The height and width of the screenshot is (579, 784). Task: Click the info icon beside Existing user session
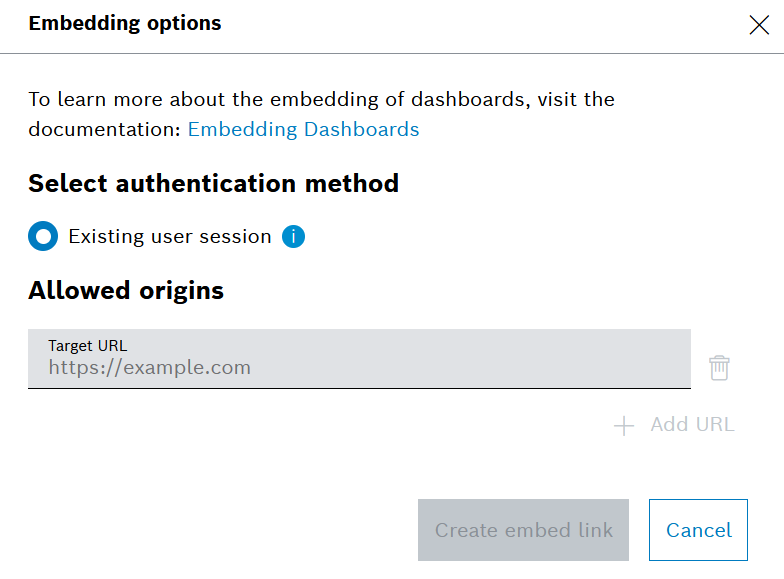293,237
